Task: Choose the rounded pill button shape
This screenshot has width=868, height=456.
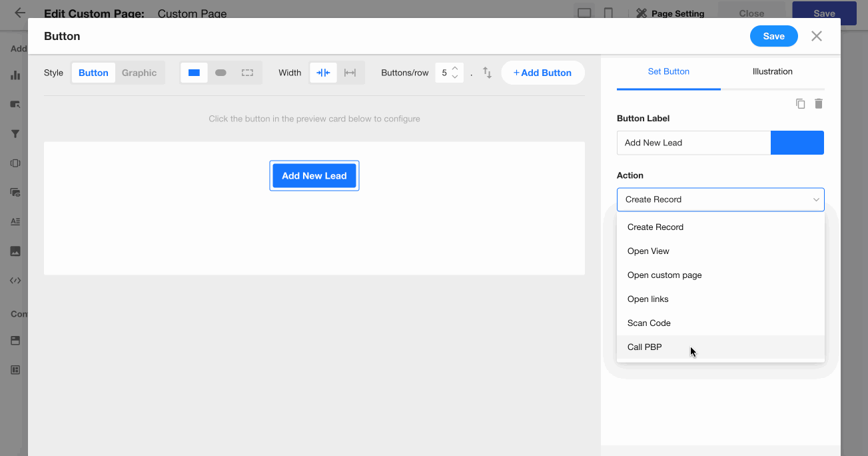Action: coord(220,73)
